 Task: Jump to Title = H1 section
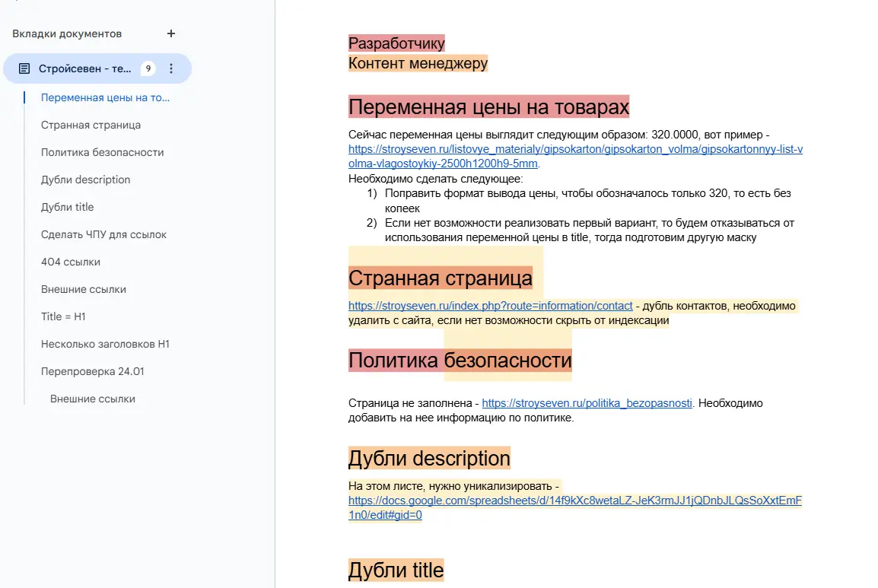tap(63, 316)
